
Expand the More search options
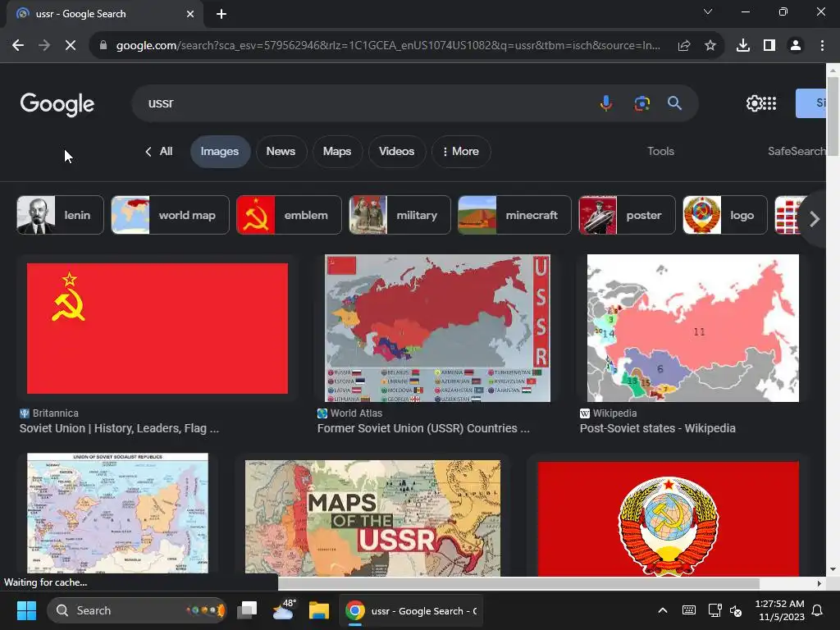(461, 152)
